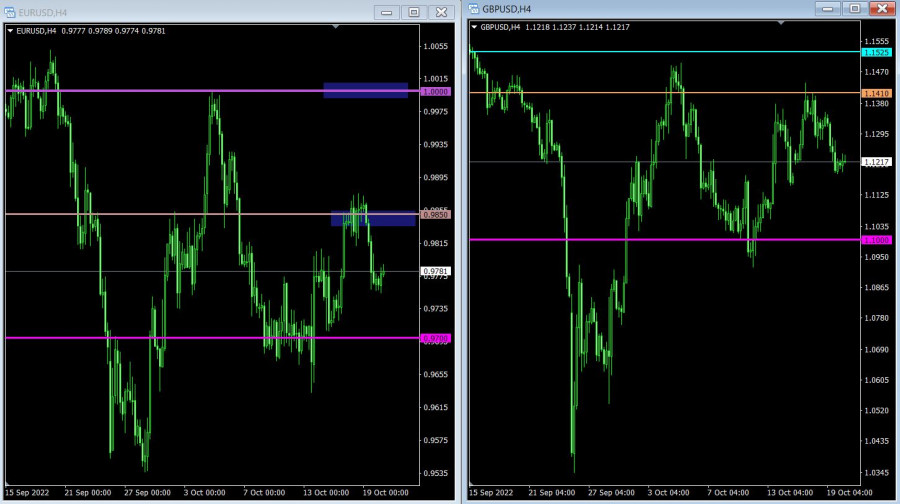This screenshot has height=504, width=900.
Task: Select the magenta 1.1000 price label on GBPUSD
Action: pyautogui.click(x=876, y=240)
